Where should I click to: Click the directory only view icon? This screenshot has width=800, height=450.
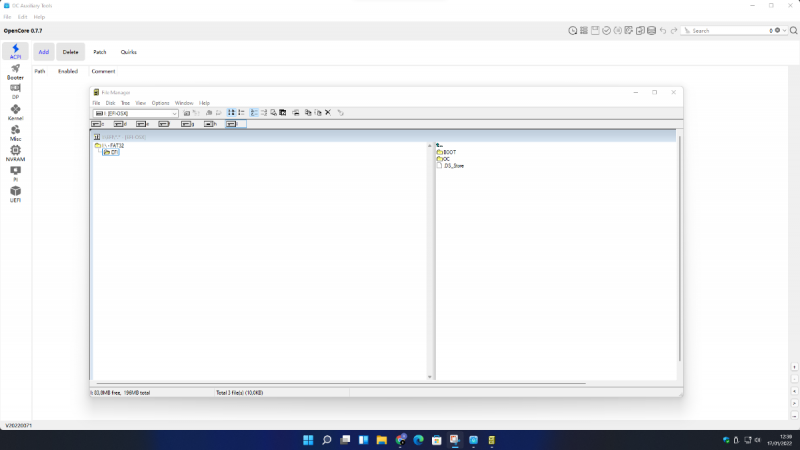click(241, 113)
